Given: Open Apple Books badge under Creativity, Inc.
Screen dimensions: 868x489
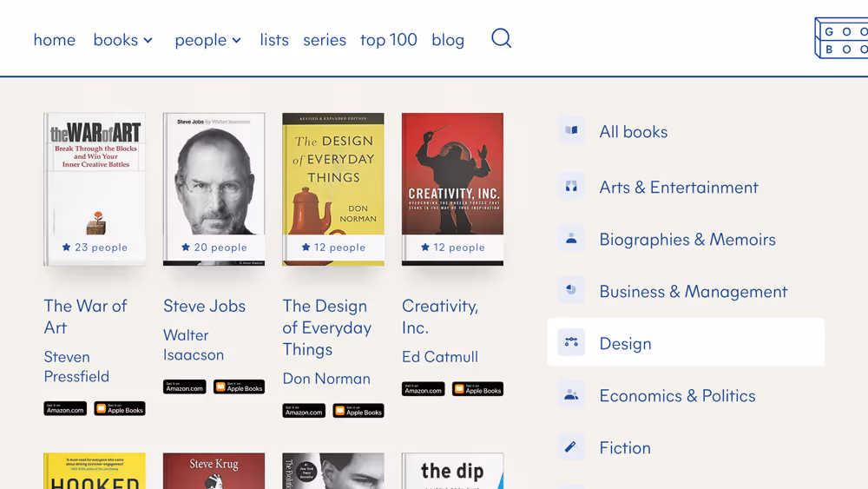Looking at the screenshot, I should (477, 389).
